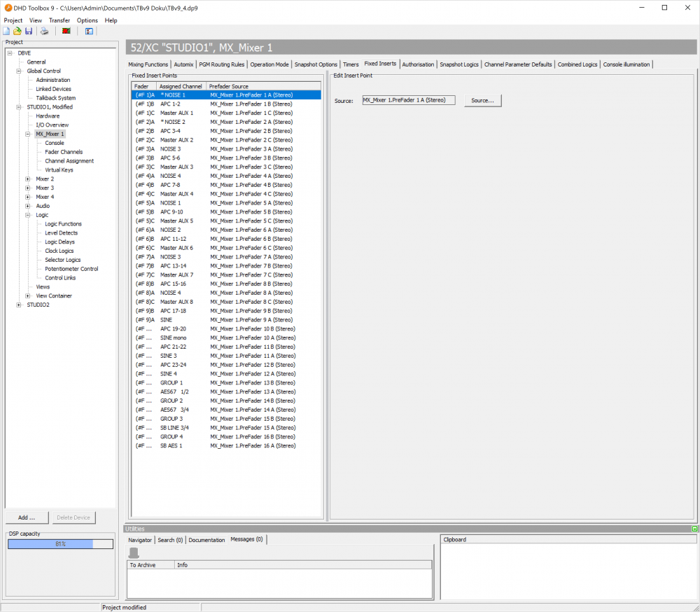Switch to the Authorisation tab
The height and width of the screenshot is (612, 700).
(x=418, y=63)
